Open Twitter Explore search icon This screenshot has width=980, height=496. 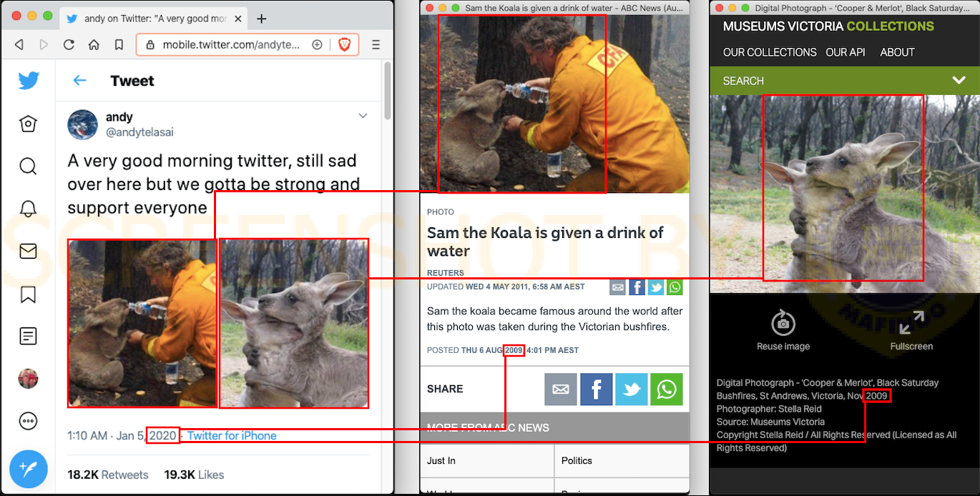pos(28,167)
